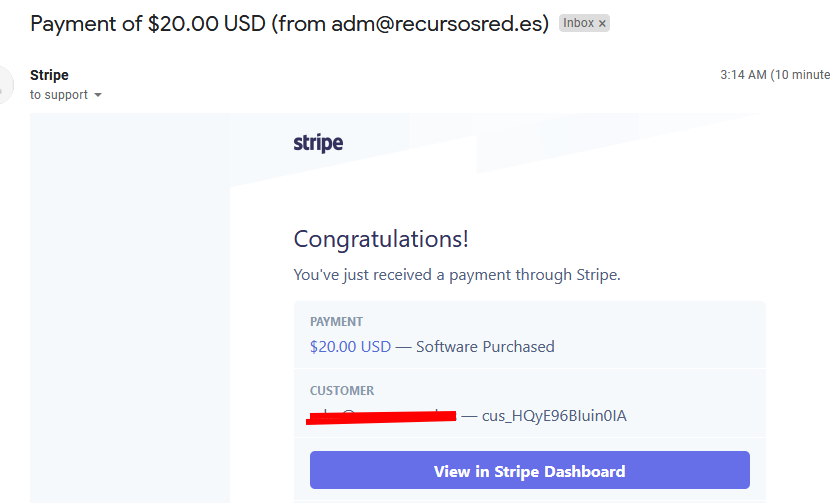Open the $20.00 USD payment link
The height and width of the screenshot is (503, 830).
coord(350,347)
